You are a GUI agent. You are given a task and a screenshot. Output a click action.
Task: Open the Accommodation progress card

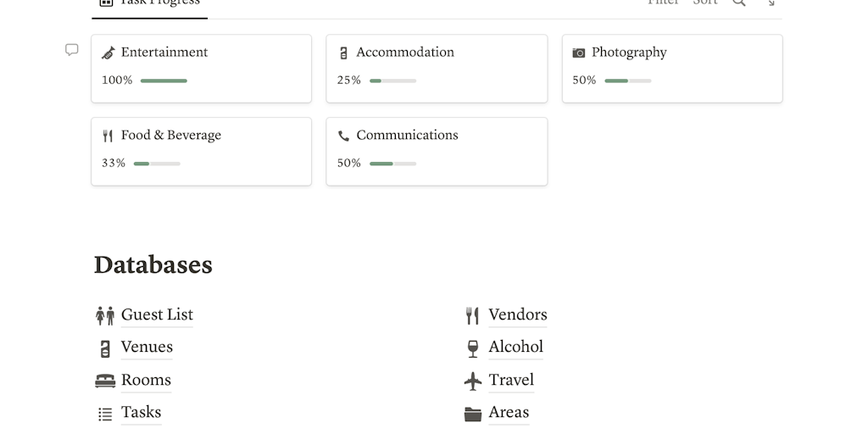[437, 68]
